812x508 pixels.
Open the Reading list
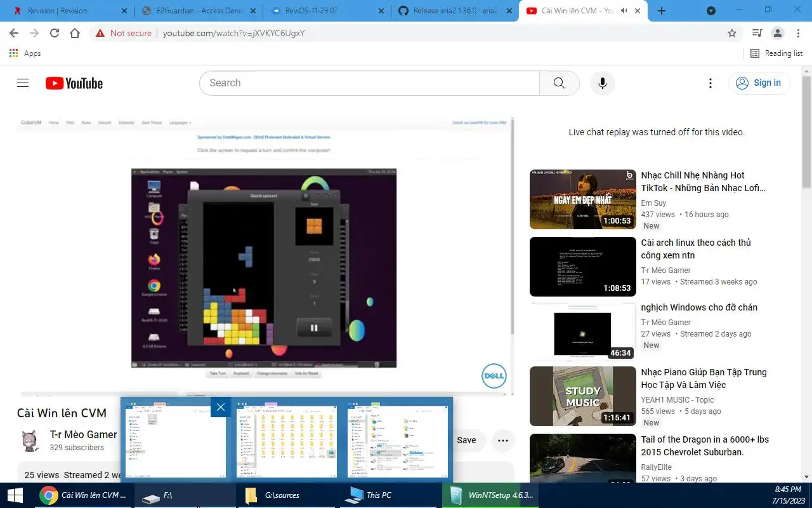pyautogui.click(x=776, y=53)
